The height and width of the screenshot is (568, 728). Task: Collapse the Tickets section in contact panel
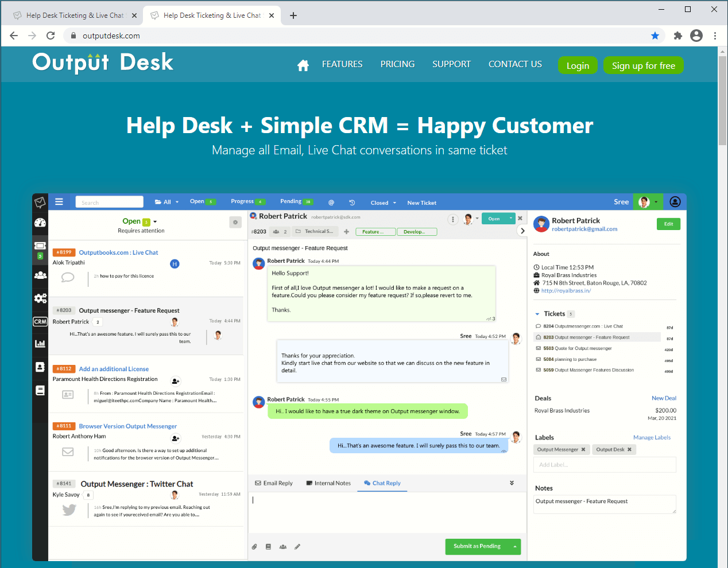click(x=537, y=314)
